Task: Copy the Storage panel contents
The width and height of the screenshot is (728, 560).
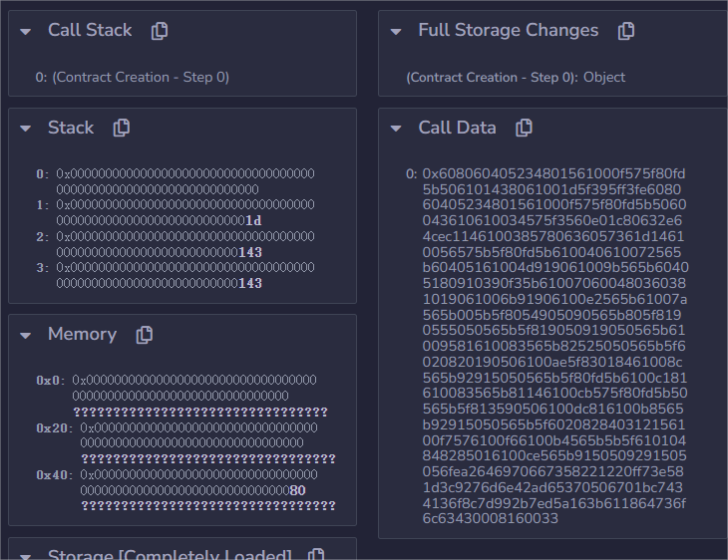Action: 317,555
